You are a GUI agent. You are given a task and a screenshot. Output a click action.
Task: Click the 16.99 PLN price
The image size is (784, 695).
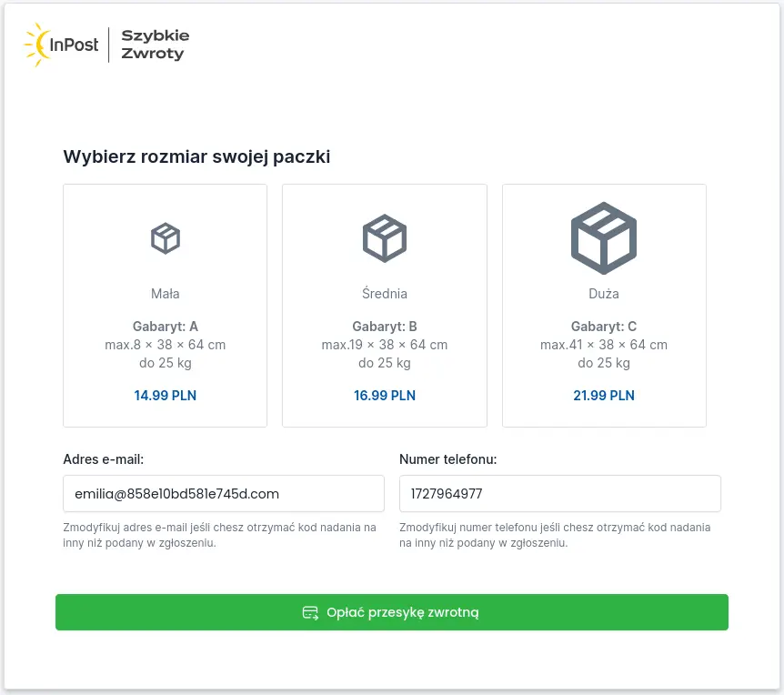point(385,396)
